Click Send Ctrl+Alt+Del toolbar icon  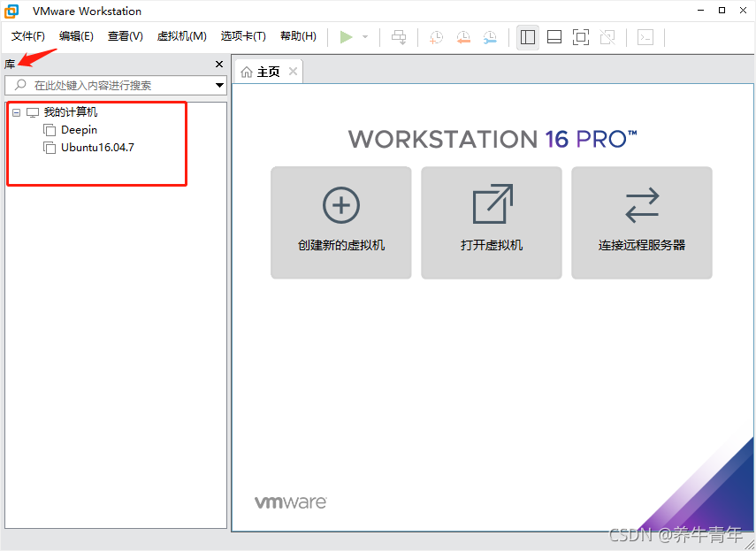[399, 37]
